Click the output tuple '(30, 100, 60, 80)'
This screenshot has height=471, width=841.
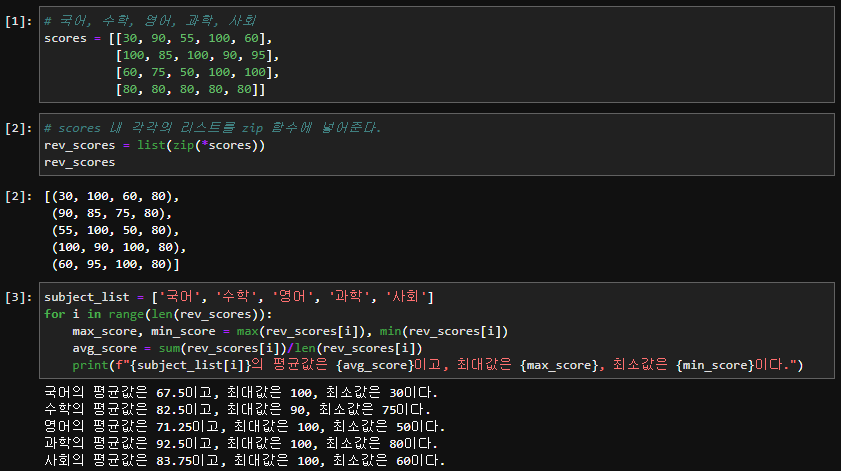112,196
